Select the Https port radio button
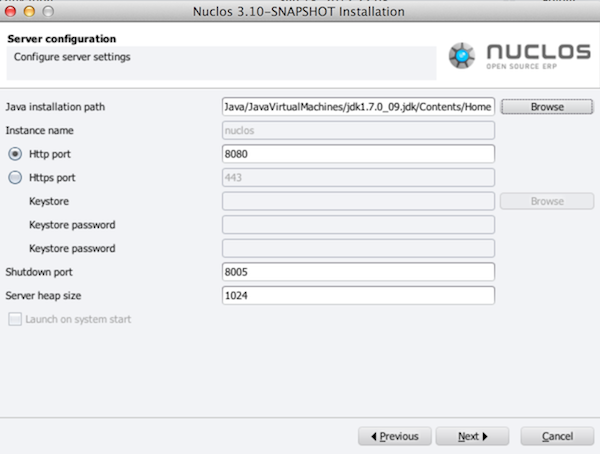600x454 pixels. point(15,178)
